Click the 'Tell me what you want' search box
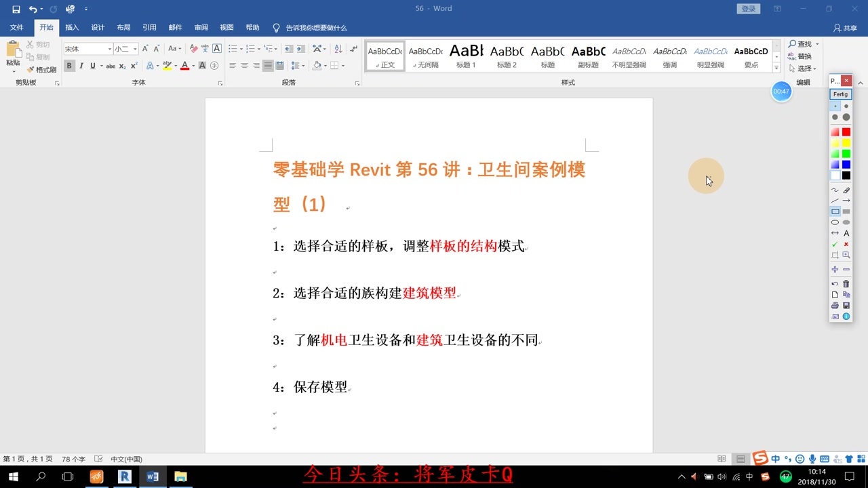Viewport: 868px width, 488px height. 310,28
